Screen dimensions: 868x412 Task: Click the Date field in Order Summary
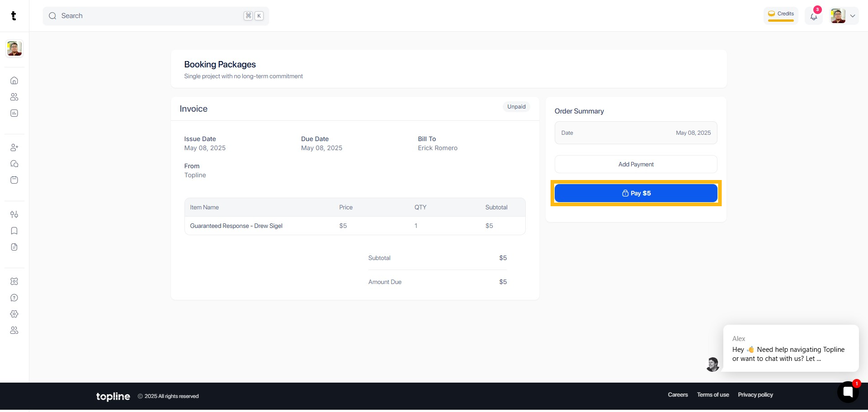click(636, 133)
